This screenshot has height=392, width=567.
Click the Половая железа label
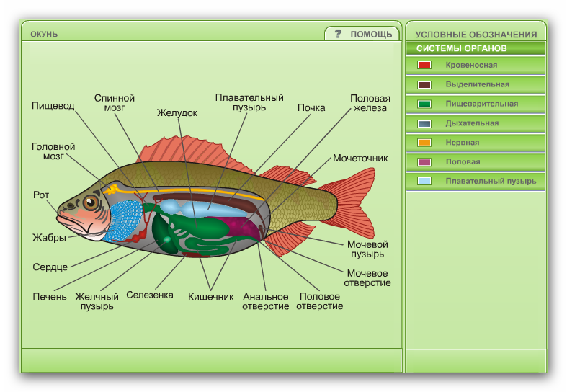370,103
